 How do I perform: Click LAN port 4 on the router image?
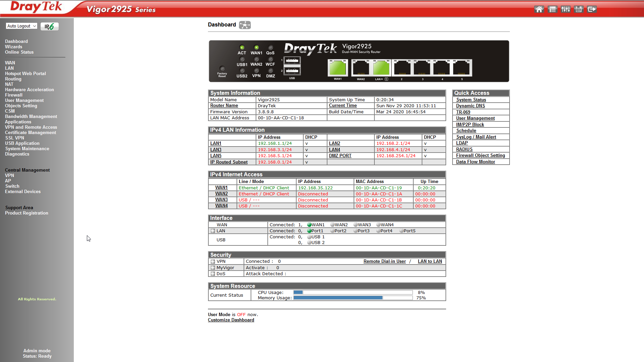tap(442, 68)
